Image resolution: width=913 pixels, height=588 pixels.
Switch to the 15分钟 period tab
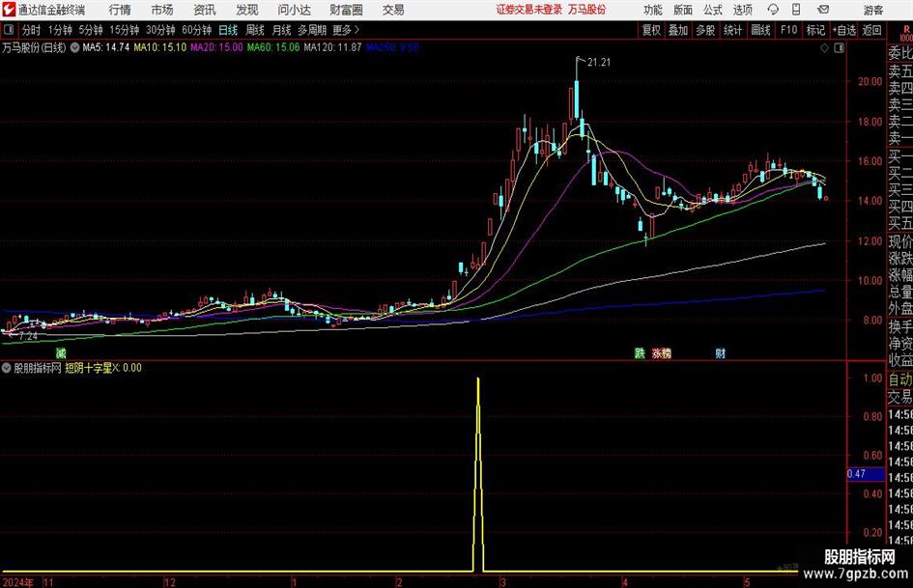click(125, 30)
